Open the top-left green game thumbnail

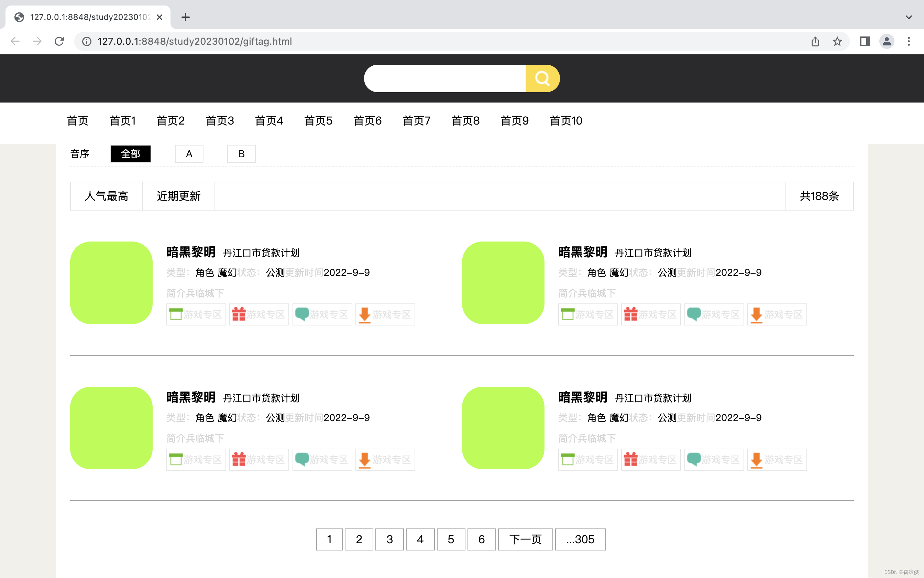tap(111, 283)
